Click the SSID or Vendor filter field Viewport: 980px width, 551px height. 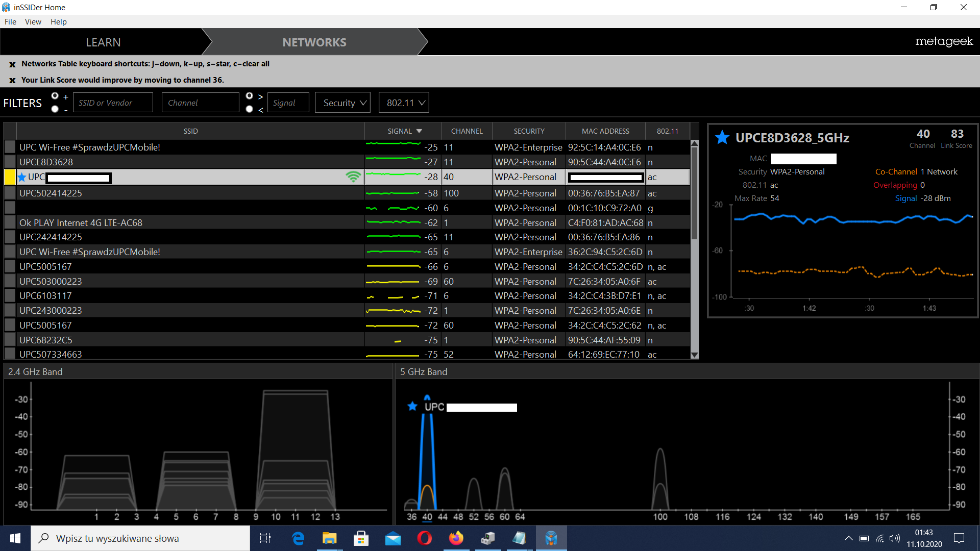113,103
